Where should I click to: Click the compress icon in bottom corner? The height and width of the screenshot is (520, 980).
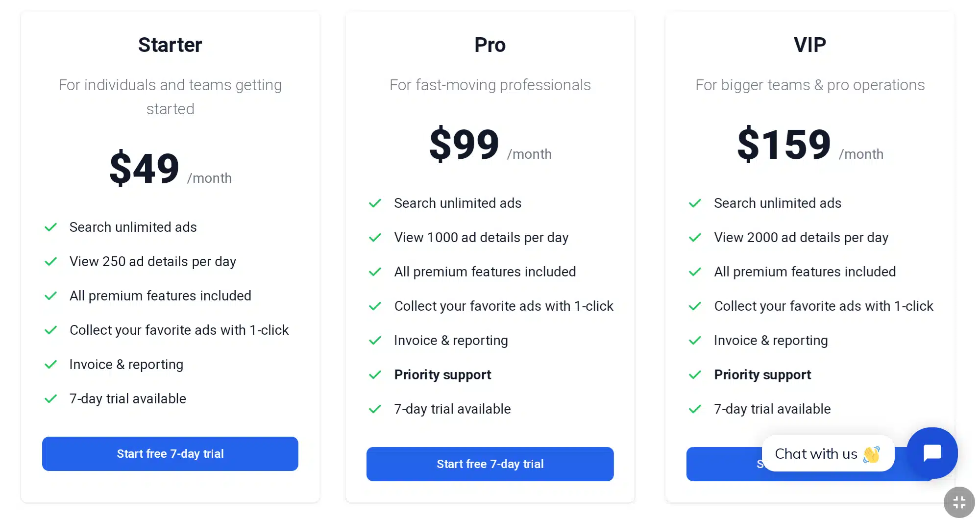pyautogui.click(x=958, y=501)
